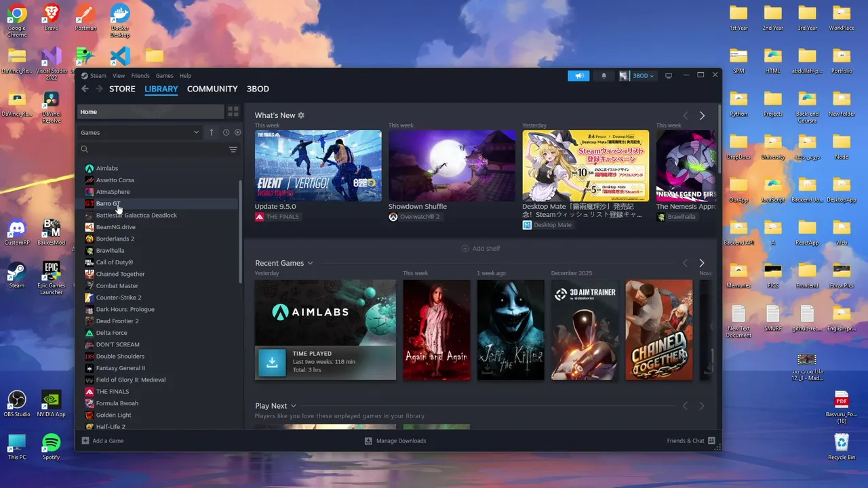Open the Showdown Shuffle news thumbnail
This screenshot has width=868, height=488.
pos(452,165)
